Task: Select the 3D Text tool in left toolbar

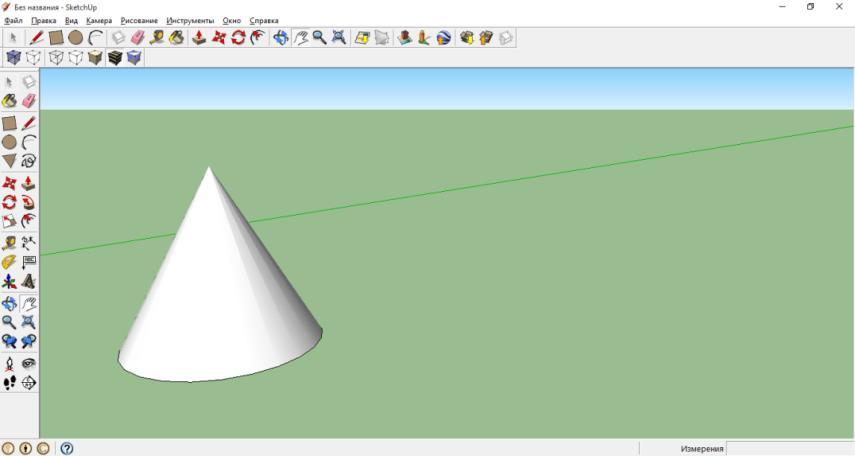Action: point(29,281)
